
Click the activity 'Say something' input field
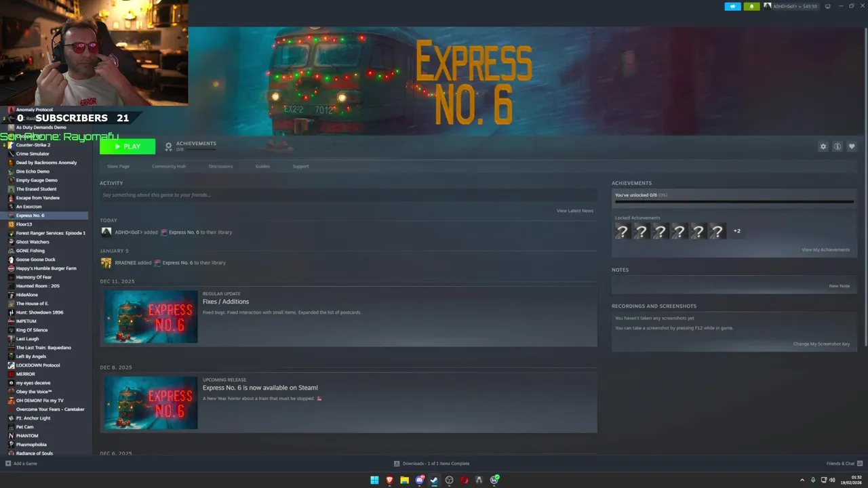tap(349, 195)
